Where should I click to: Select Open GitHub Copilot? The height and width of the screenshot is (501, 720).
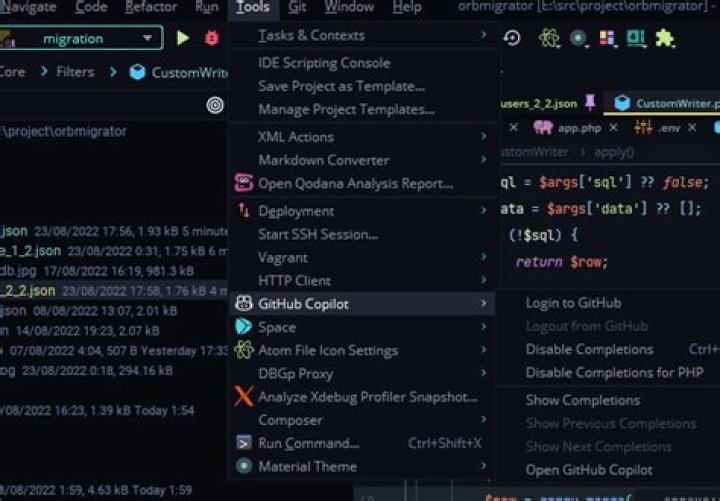point(589,470)
